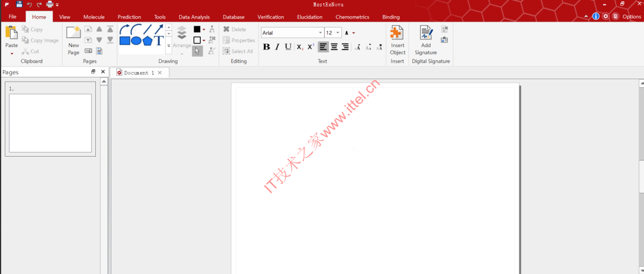Undo the last action in the title bar
The width and height of the screenshot is (644, 274).
tap(30, 5)
